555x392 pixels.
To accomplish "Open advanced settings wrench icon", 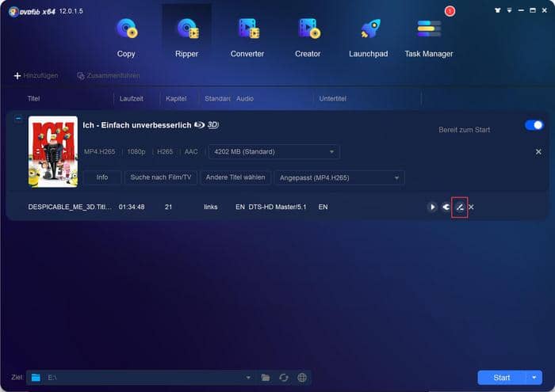I will pyautogui.click(x=446, y=207).
